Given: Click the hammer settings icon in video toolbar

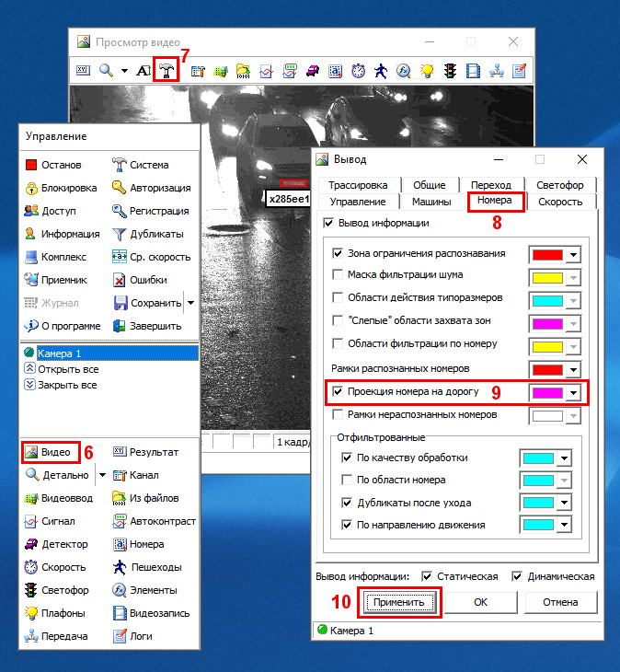Looking at the screenshot, I should tap(166, 70).
